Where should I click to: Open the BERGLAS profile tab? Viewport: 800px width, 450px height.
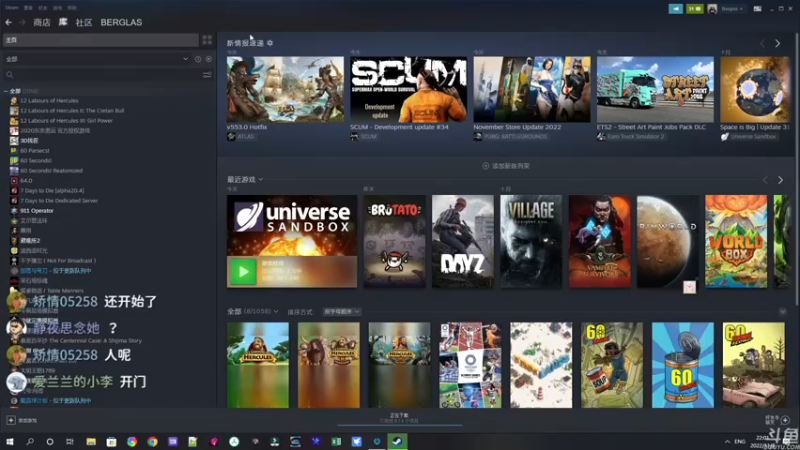point(121,22)
